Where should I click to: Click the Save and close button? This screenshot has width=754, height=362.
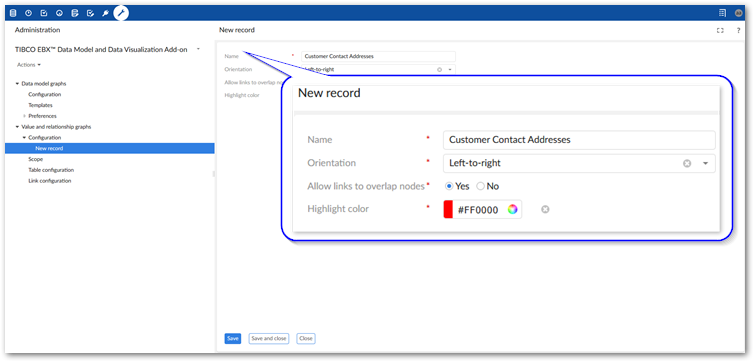[x=269, y=338]
